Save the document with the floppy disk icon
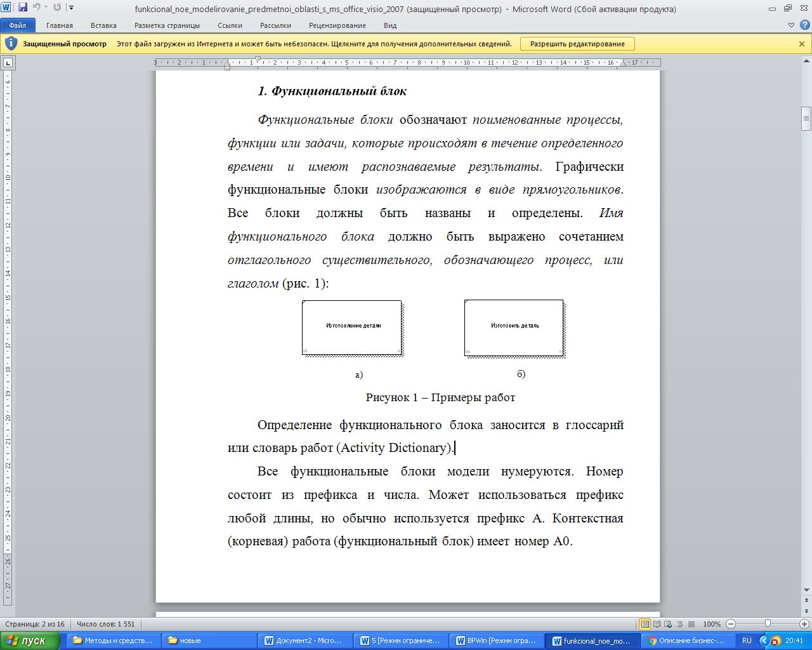Viewport: 812px width, 650px height. [23, 8]
